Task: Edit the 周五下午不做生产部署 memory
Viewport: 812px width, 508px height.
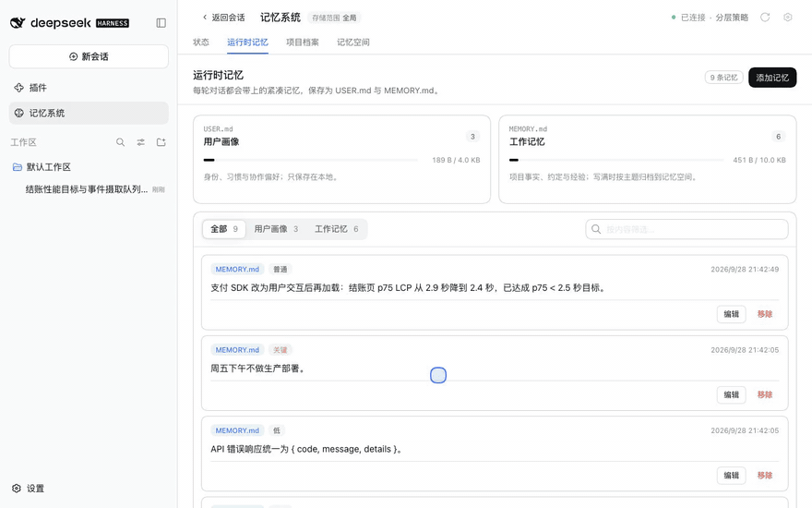Action: (731, 395)
